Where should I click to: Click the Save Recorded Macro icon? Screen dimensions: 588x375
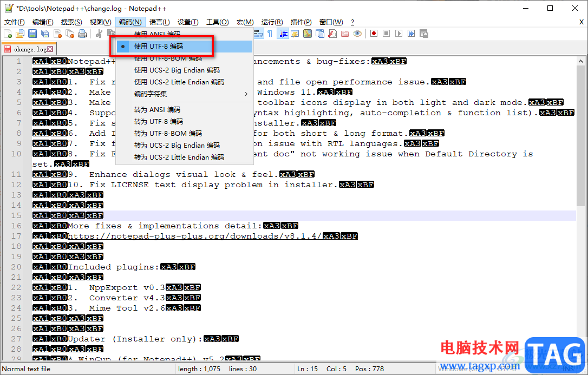424,34
